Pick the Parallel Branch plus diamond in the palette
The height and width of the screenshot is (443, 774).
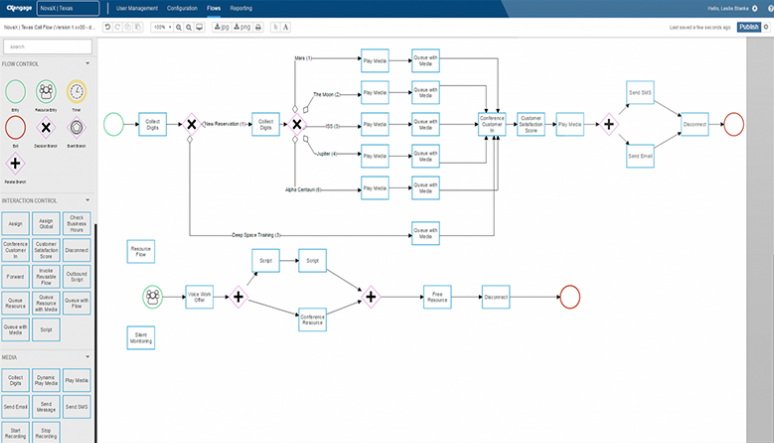click(x=15, y=163)
